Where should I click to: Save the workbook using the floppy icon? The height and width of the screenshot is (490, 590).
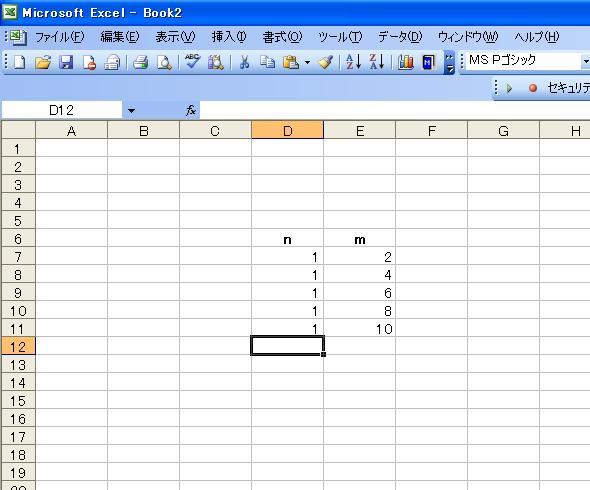pos(66,62)
